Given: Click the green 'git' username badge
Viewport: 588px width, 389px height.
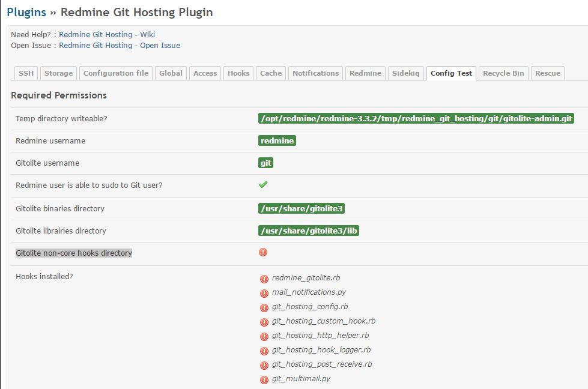Looking at the screenshot, I should [x=265, y=163].
